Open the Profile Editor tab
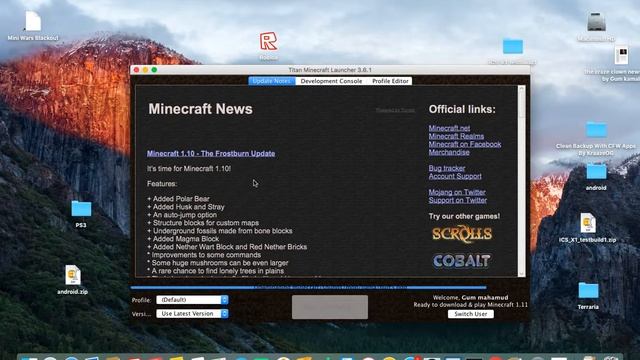Viewport: 640px width, 360px height. [x=390, y=81]
